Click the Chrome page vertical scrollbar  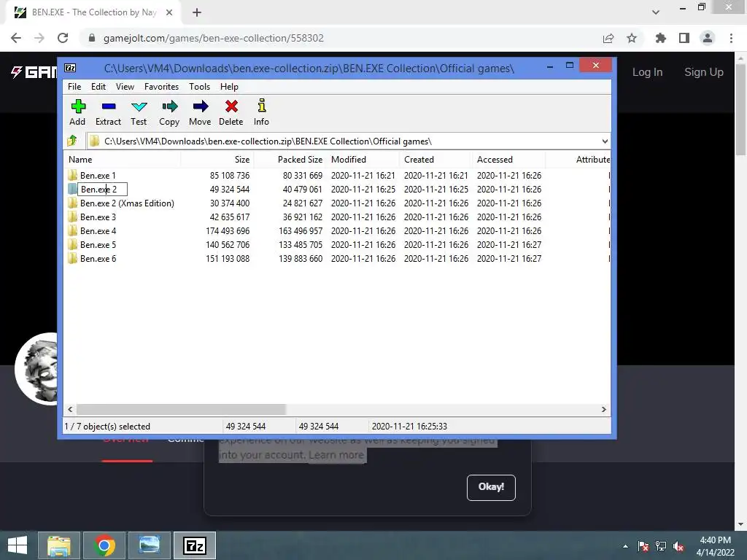point(741,109)
